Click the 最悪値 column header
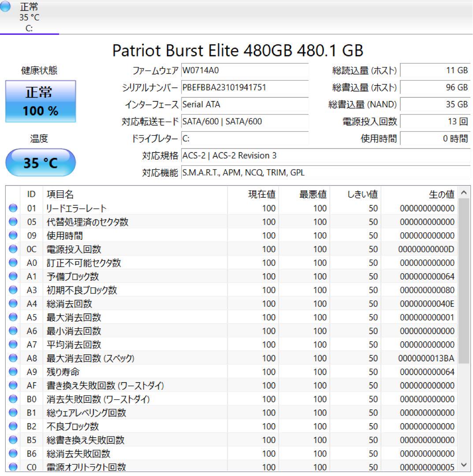The width and height of the screenshot is (473, 476). [x=305, y=194]
